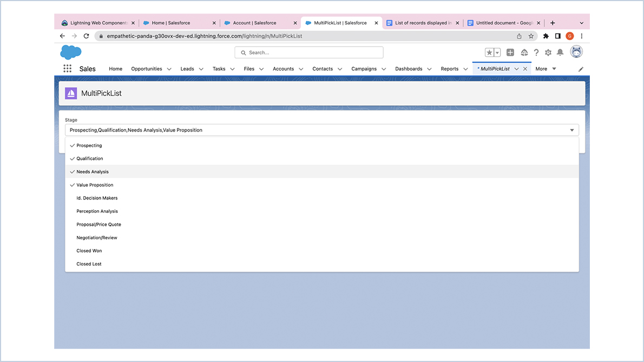Screen dimensions: 644x362
Task: Open the App Launcher grid icon
Action: tap(67, 68)
